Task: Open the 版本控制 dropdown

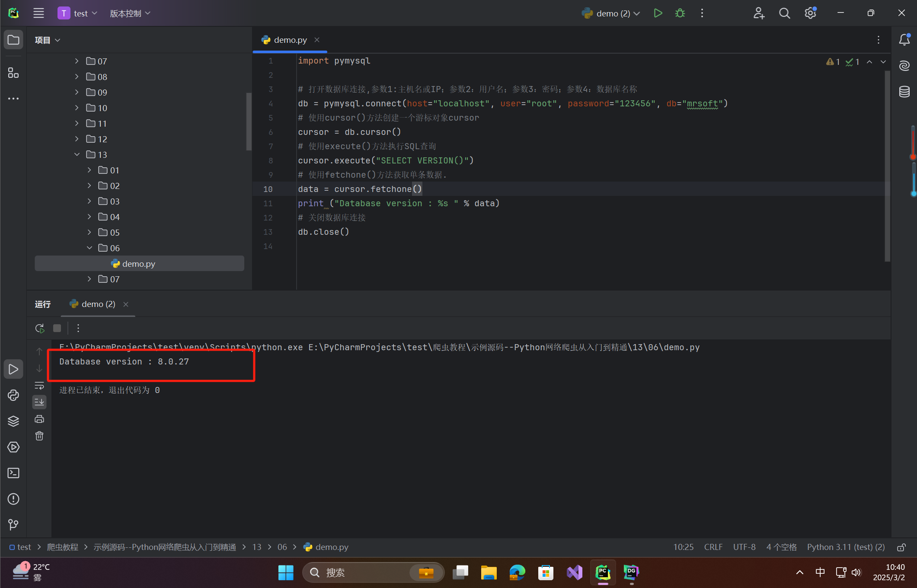Action: pos(130,13)
